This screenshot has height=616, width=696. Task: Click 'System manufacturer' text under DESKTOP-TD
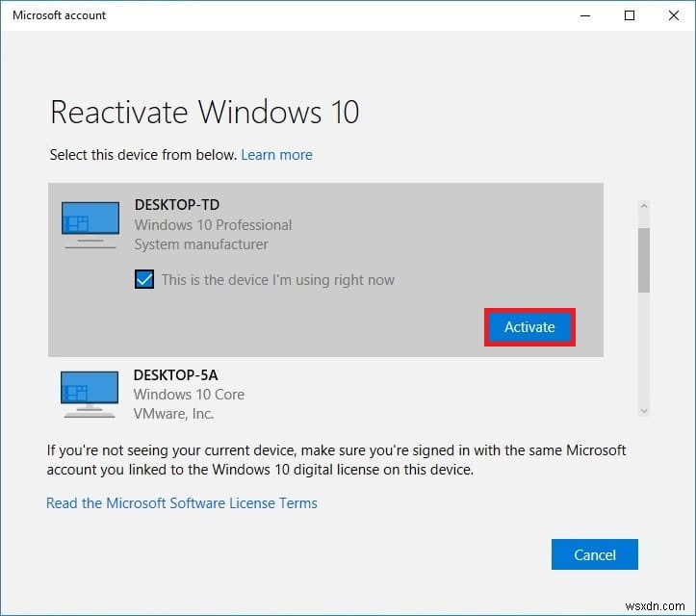201,244
